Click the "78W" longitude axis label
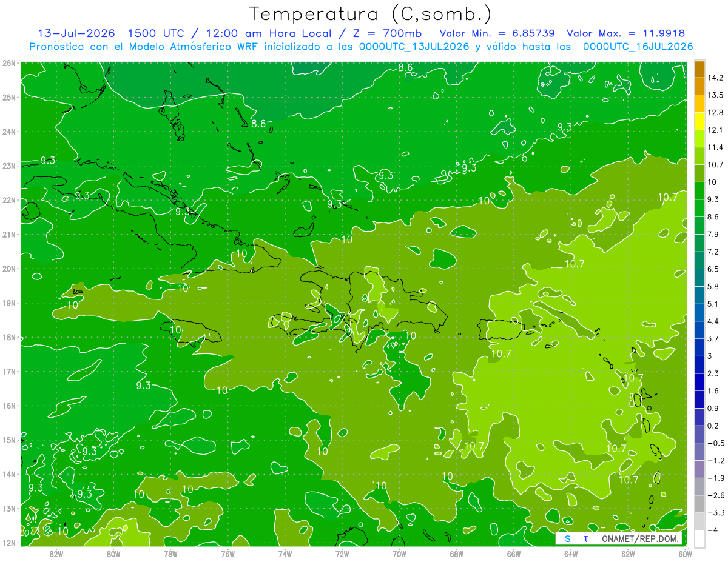 (170, 554)
